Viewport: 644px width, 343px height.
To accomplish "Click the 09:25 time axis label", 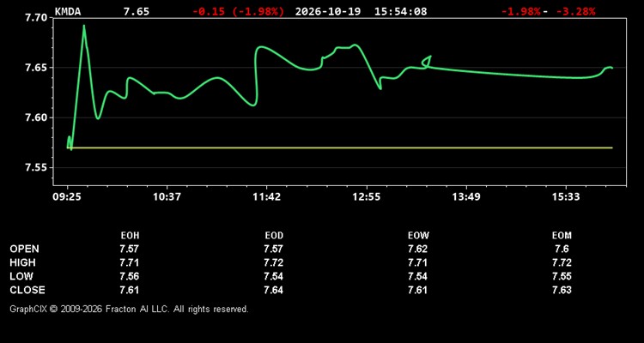I will 67,197.
